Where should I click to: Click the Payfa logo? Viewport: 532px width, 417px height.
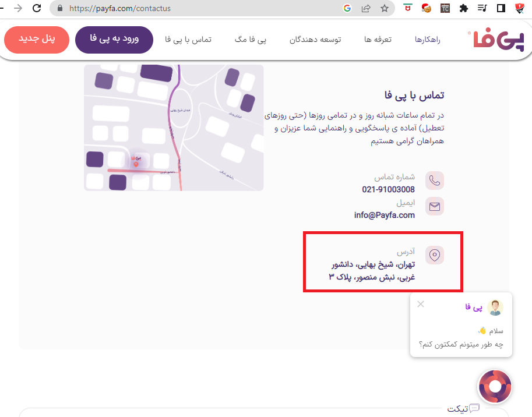pos(496,41)
